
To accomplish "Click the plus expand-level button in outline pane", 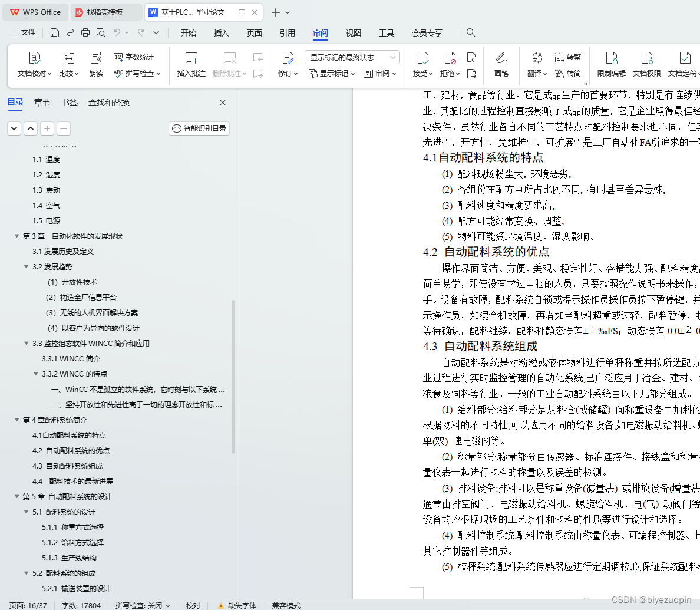I will 47,128.
